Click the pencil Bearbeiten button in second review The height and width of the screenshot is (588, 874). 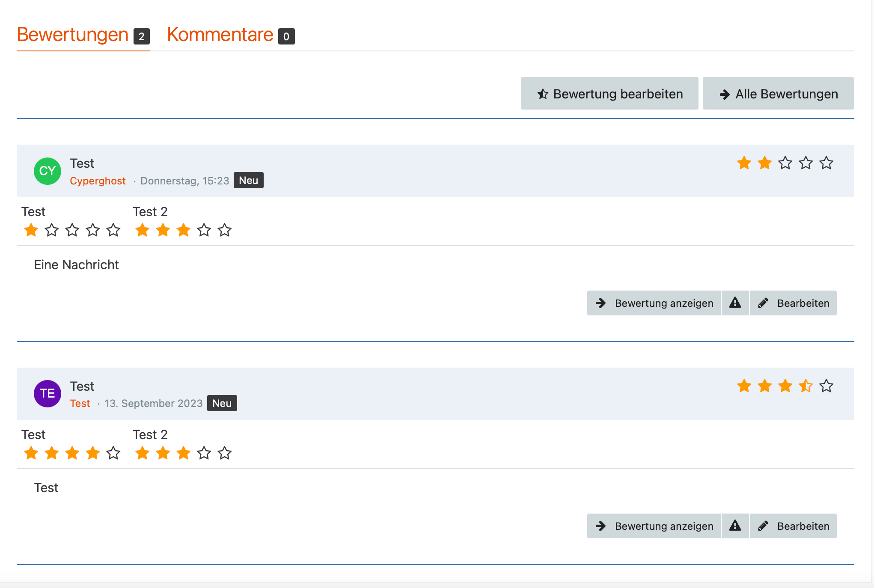(x=793, y=526)
